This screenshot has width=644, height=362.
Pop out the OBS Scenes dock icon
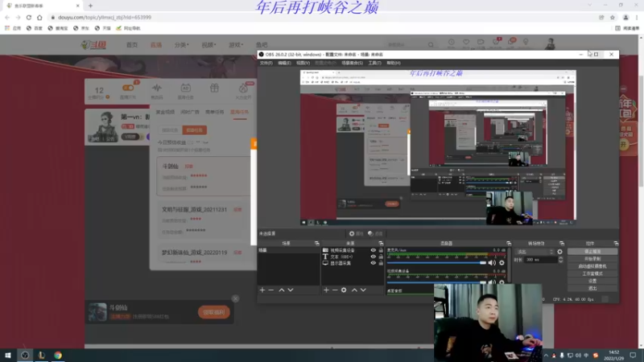316,244
